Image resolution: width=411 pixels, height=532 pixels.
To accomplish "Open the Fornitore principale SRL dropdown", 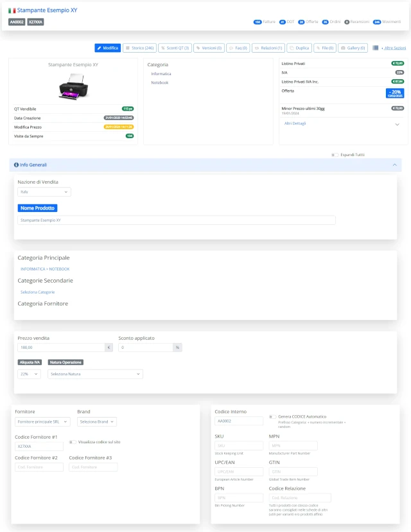I will (x=43, y=421).
